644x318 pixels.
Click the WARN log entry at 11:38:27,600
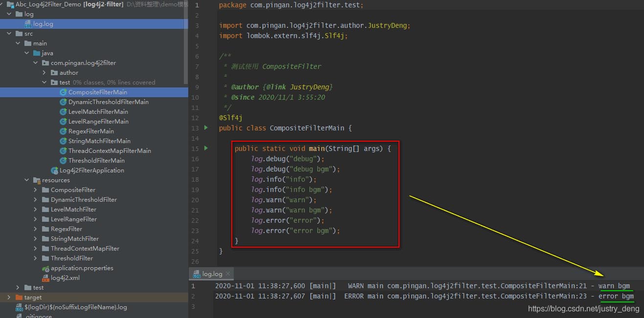coord(422,286)
